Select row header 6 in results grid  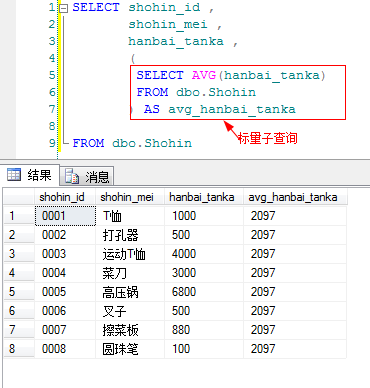pos(19,311)
